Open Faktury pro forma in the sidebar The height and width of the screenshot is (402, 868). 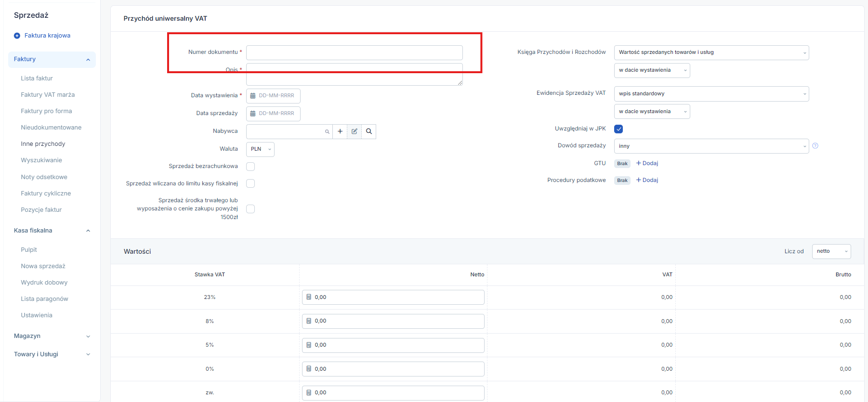(46, 111)
